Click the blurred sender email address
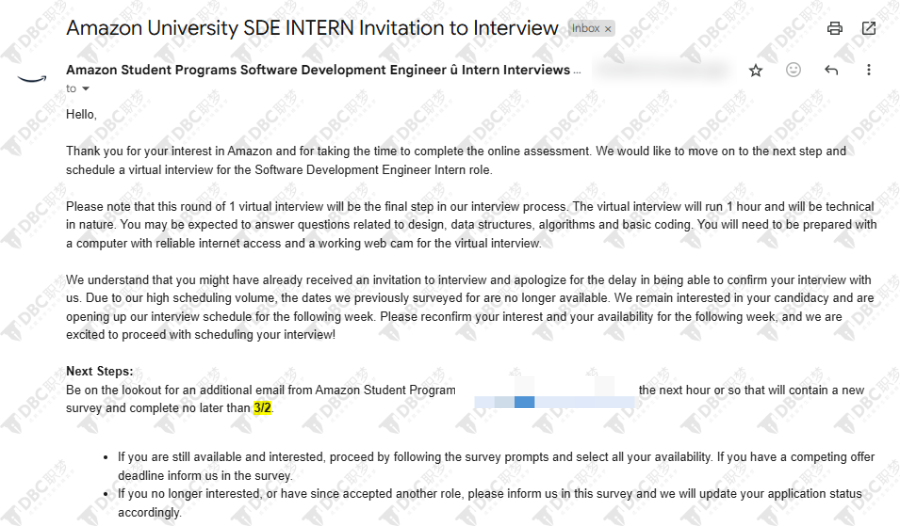Viewport: 900px width, 526px height. coord(662,70)
